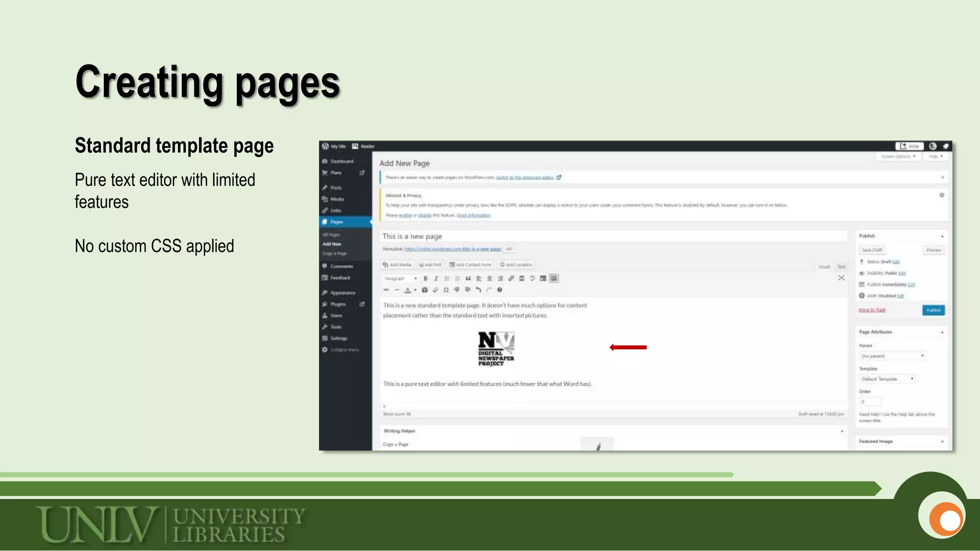The width and height of the screenshot is (980, 551).
Task: Clear formatting with eraser icon
Action: tap(435, 290)
